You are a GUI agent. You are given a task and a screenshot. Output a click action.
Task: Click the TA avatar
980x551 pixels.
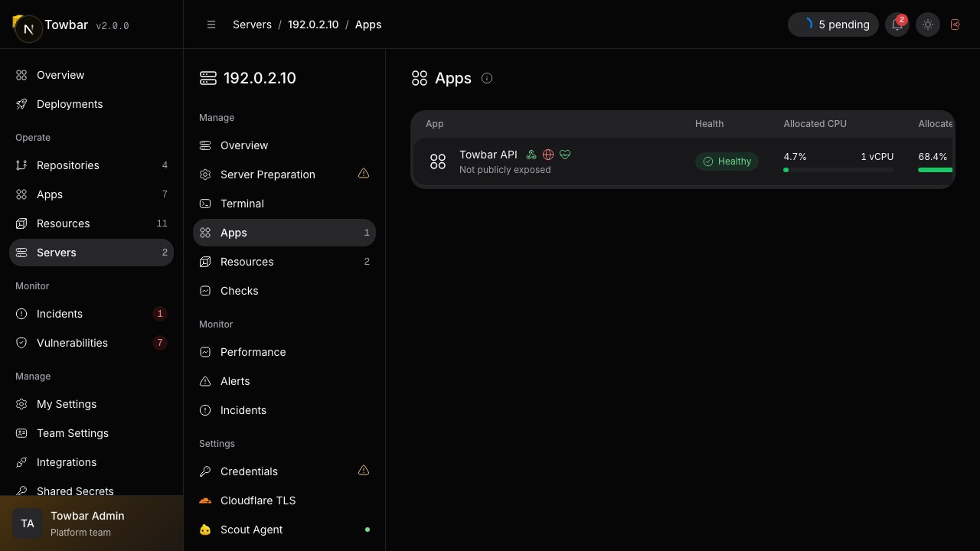click(x=28, y=523)
